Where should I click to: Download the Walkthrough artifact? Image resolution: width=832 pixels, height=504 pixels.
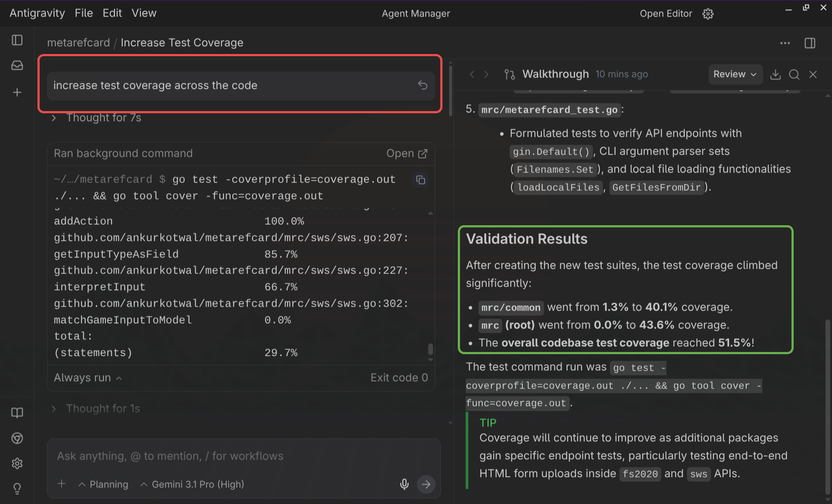tap(775, 74)
